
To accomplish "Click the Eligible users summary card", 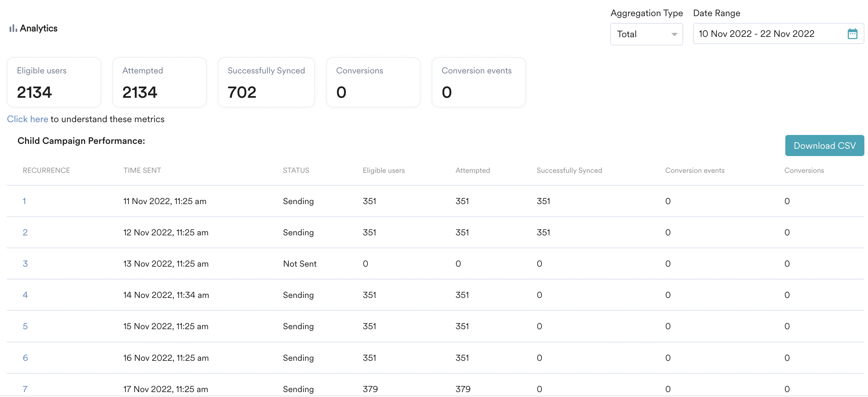I will pos(54,82).
